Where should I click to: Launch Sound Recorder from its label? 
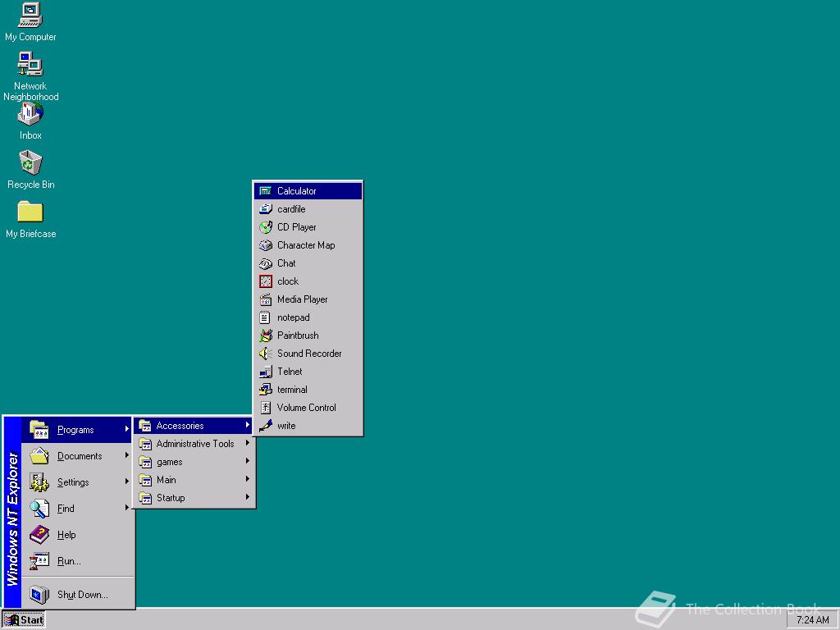[309, 354]
